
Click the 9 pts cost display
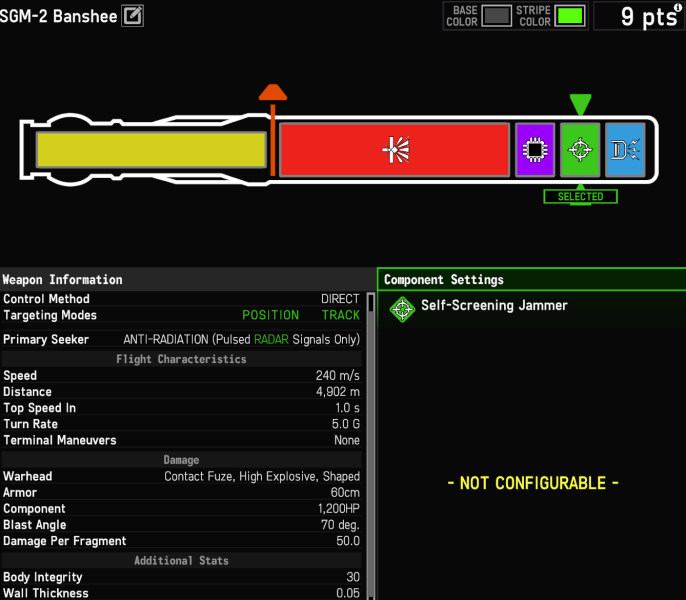(x=649, y=17)
